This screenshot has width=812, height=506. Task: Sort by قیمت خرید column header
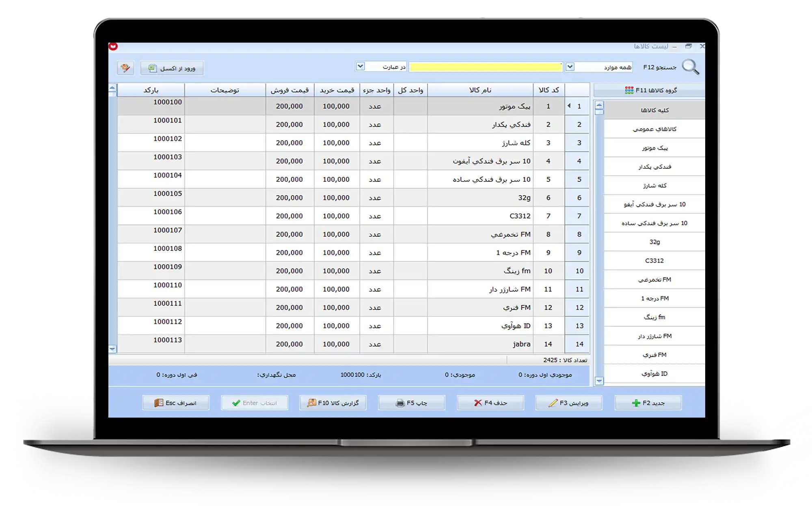(x=337, y=90)
